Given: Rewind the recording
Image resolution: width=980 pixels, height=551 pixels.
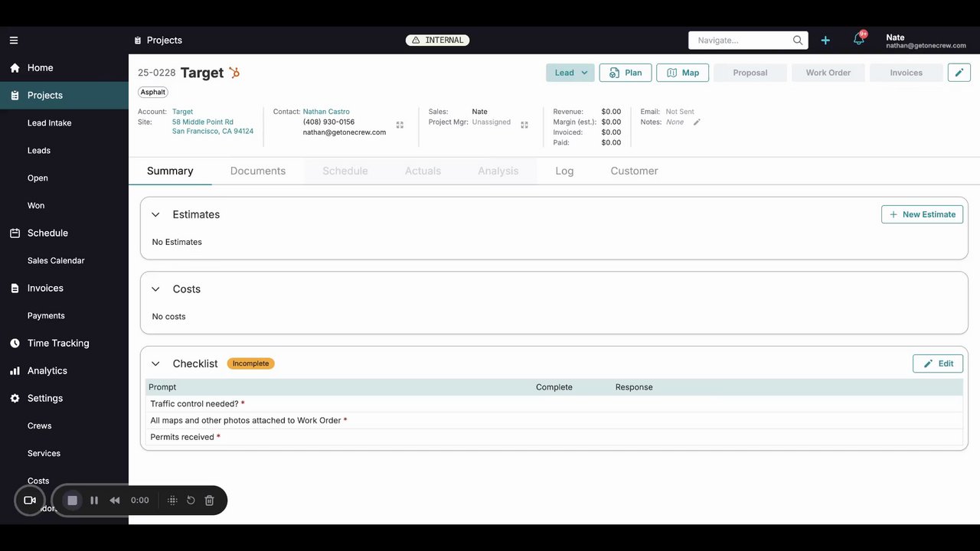Looking at the screenshot, I should pyautogui.click(x=115, y=500).
